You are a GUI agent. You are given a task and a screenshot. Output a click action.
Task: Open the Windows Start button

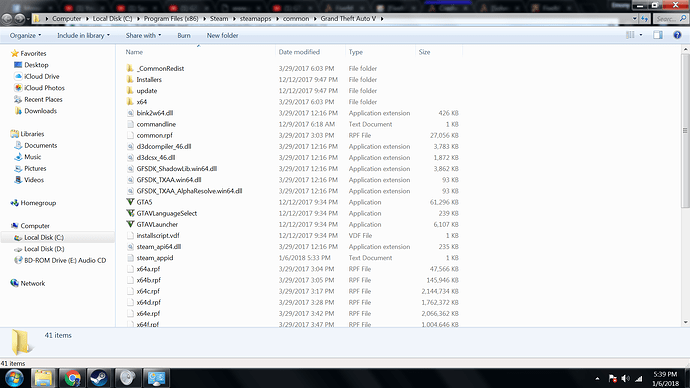[14, 378]
